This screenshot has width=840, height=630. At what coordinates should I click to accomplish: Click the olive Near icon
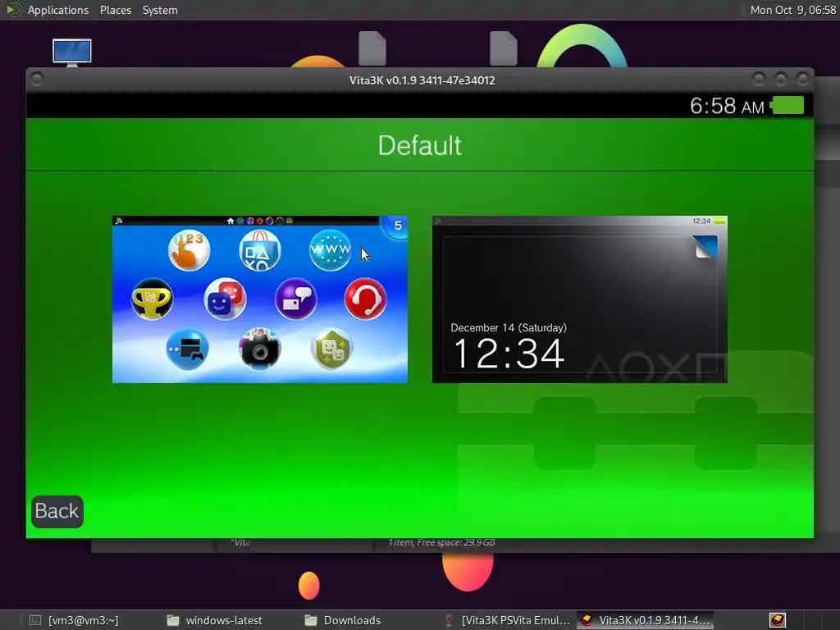(x=331, y=349)
